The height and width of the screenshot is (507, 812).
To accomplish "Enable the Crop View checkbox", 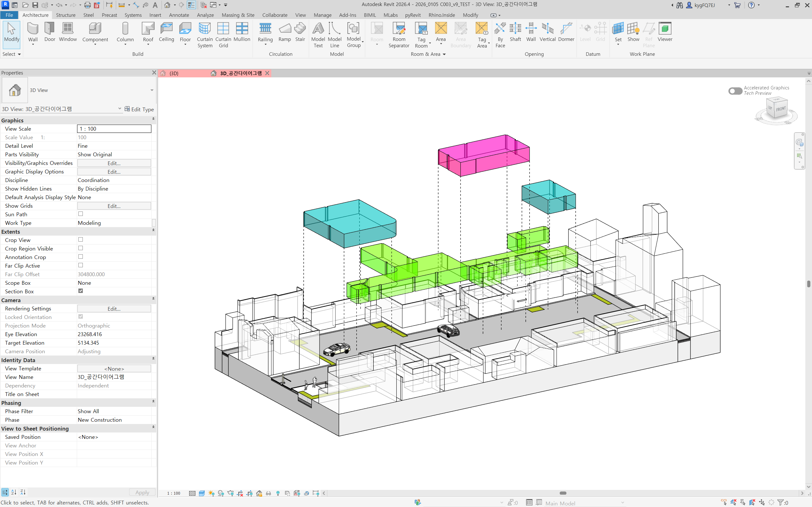I will pyautogui.click(x=80, y=239).
